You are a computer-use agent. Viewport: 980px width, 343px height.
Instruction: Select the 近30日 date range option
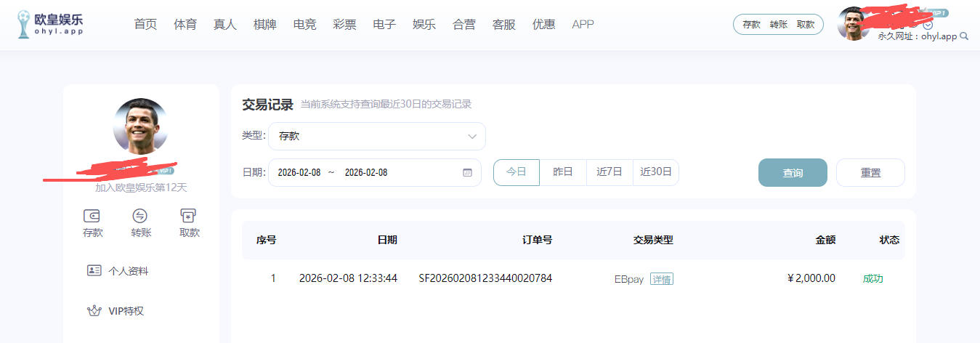click(655, 172)
